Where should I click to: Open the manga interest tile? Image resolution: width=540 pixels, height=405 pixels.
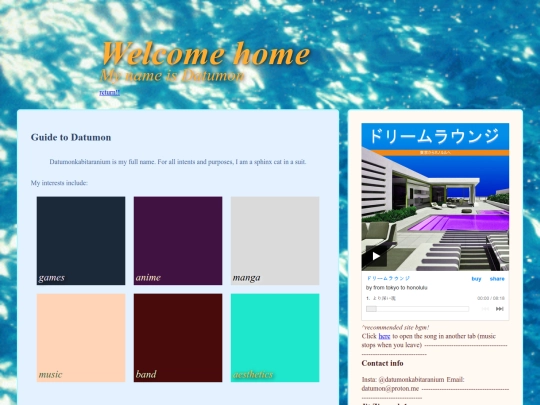click(x=275, y=241)
